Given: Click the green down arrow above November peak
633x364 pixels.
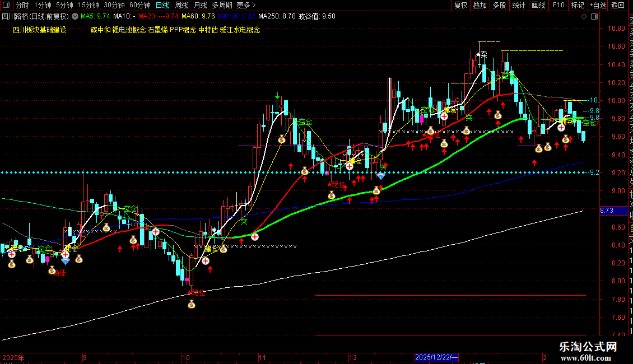Looking at the screenshot, I should pyautogui.click(x=277, y=96).
